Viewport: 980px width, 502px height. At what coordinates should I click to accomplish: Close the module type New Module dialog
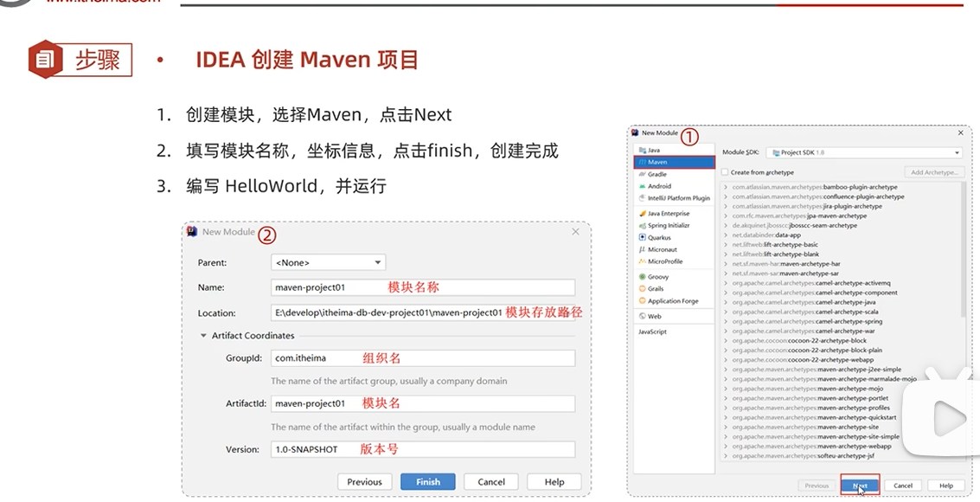[961, 132]
